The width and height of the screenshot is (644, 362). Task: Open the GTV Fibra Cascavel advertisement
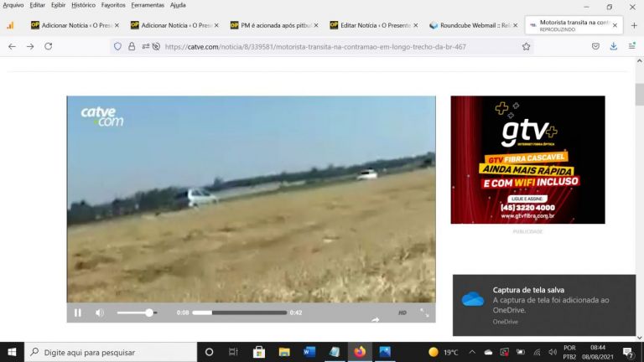527,160
